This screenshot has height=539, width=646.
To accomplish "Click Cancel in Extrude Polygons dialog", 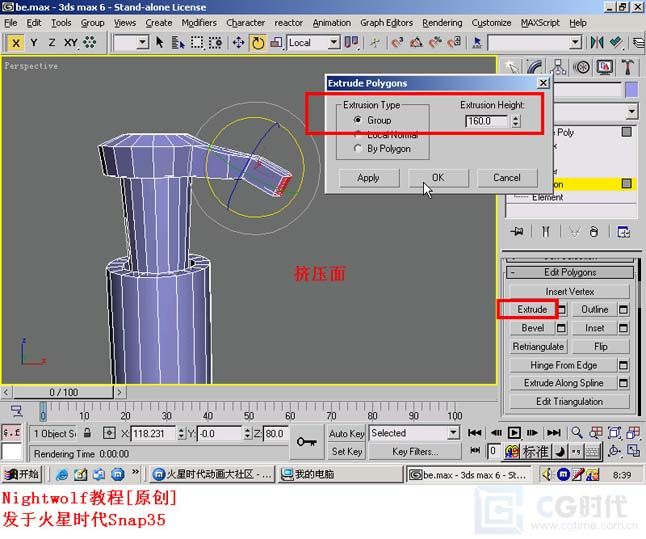I will point(507,178).
